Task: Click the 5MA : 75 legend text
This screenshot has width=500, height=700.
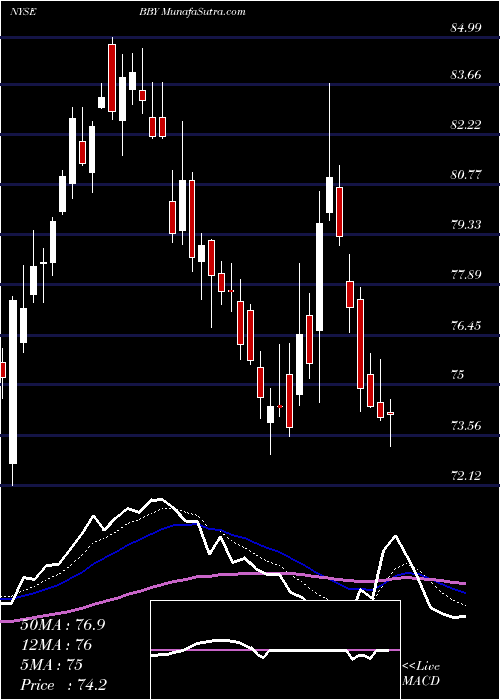Action: click(x=51, y=665)
